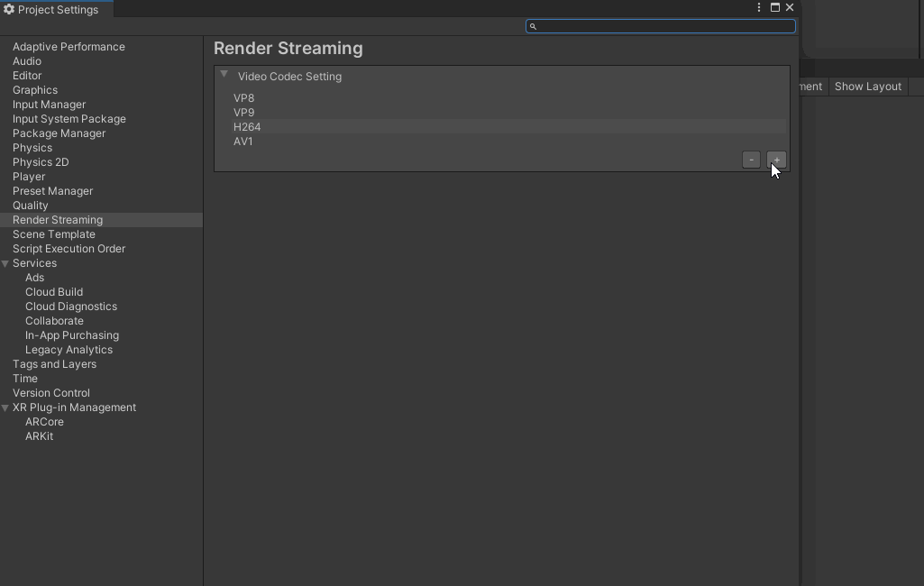Open Physics settings category
Screen dimensions: 924x586
[x=32, y=147]
